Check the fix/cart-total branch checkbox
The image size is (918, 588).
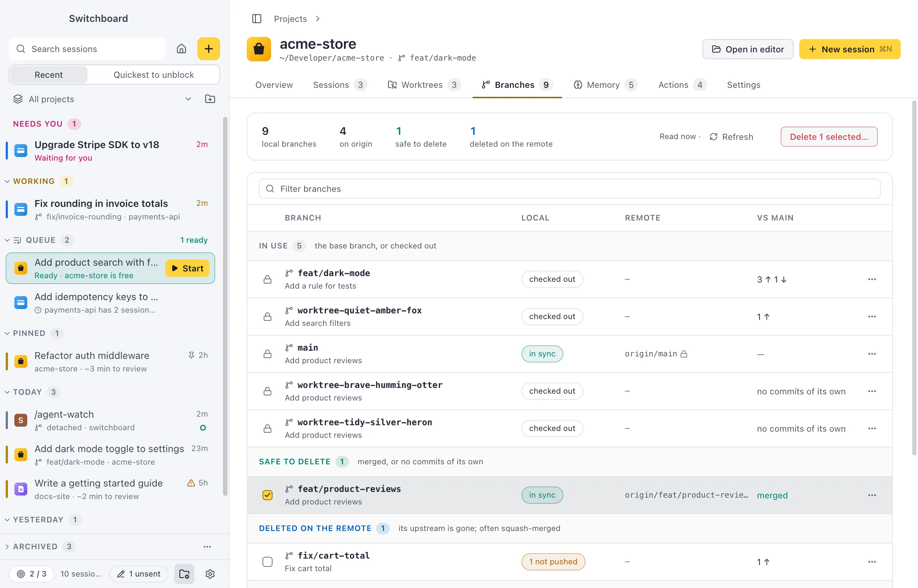(268, 562)
